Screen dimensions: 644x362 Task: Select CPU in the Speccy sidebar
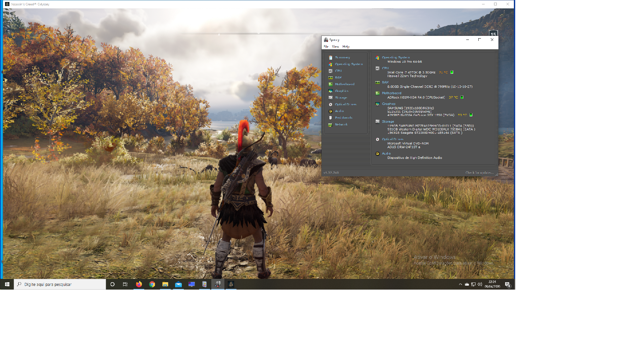(x=338, y=71)
